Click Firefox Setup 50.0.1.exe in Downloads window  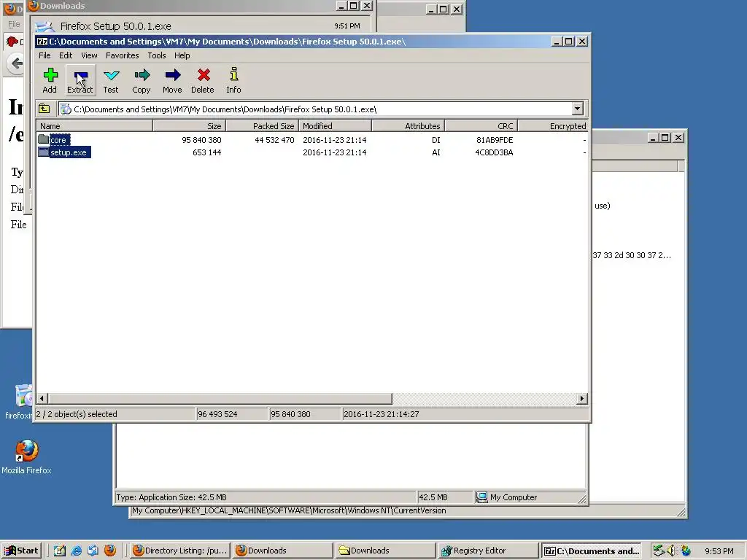click(x=116, y=26)
